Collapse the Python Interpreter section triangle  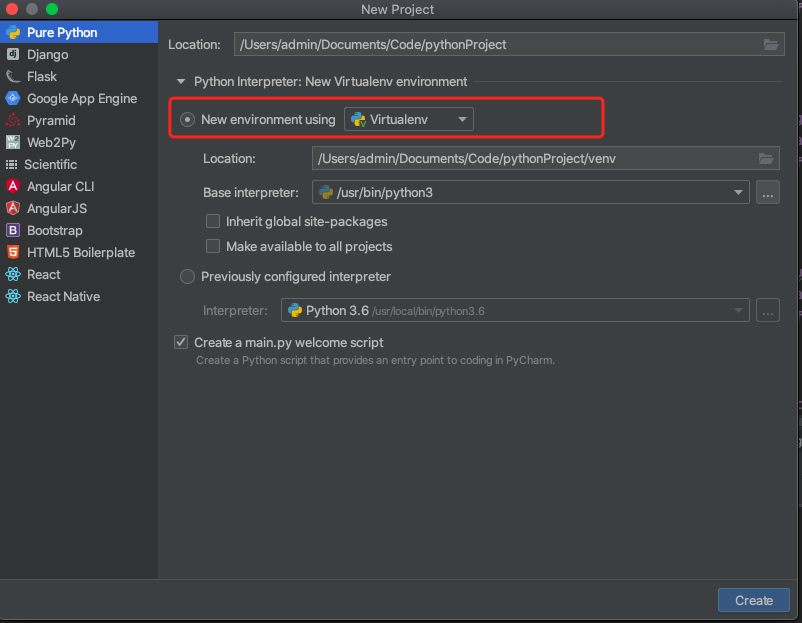[181, 82]
